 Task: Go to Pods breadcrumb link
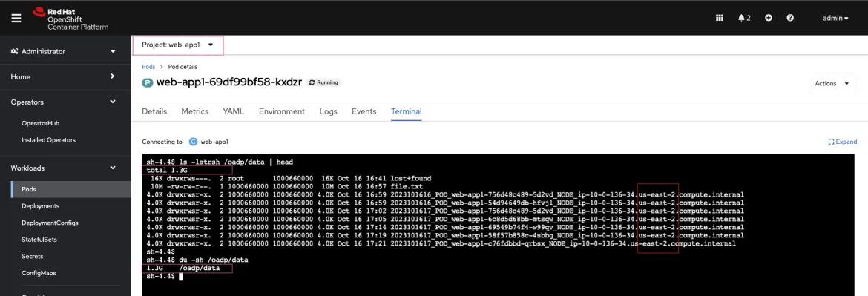click(148, 66)
